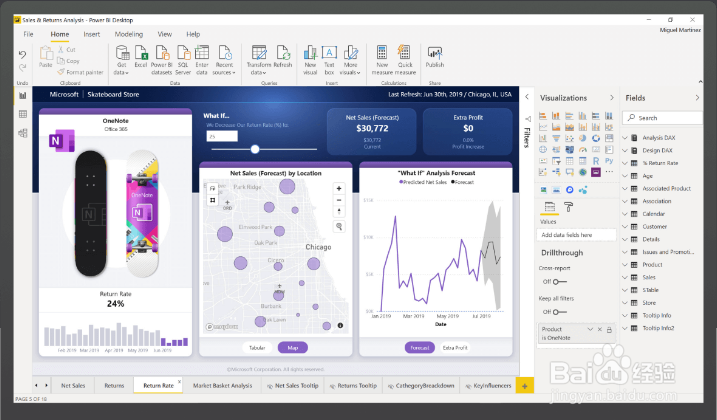The image size is (717, 420).
Task: Select the Extra Profit chart option
Action: pyautogui.click(x=455, y=348)
